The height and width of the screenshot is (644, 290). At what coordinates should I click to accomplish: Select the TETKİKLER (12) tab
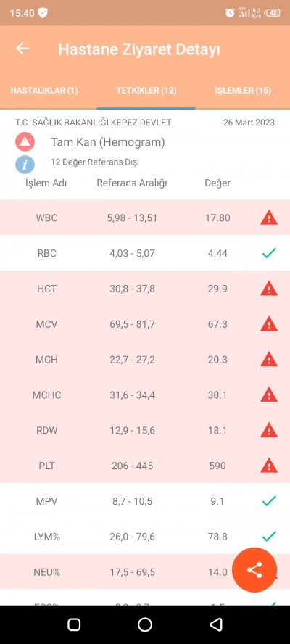pyautogui.click(x=146, y=91)
